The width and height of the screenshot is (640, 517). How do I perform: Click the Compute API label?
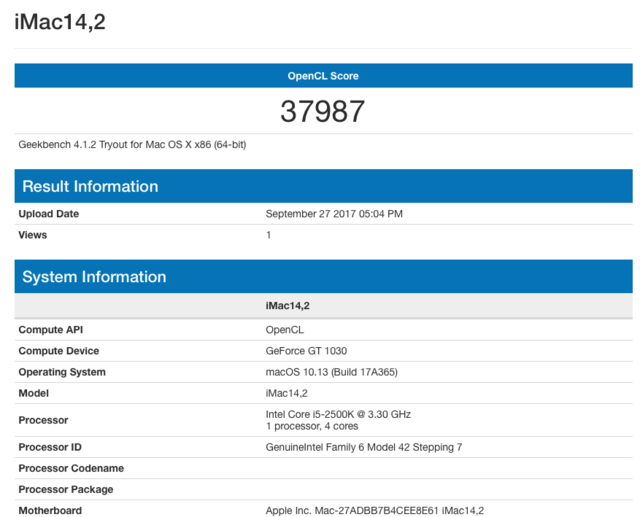coord(51,330)
